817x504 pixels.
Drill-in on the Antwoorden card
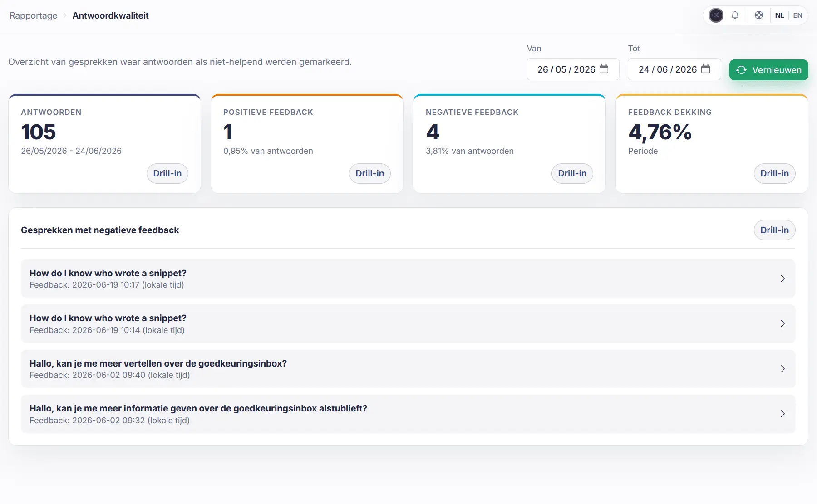167,173
